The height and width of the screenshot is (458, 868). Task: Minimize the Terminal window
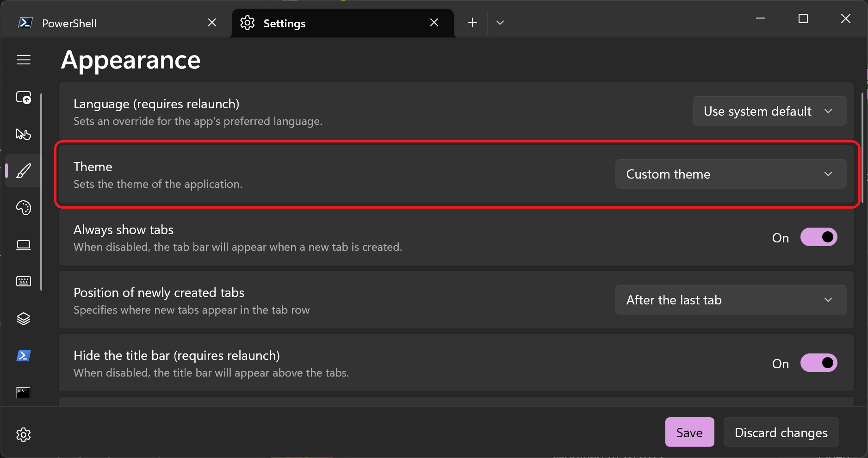click(x=761, y=19)
